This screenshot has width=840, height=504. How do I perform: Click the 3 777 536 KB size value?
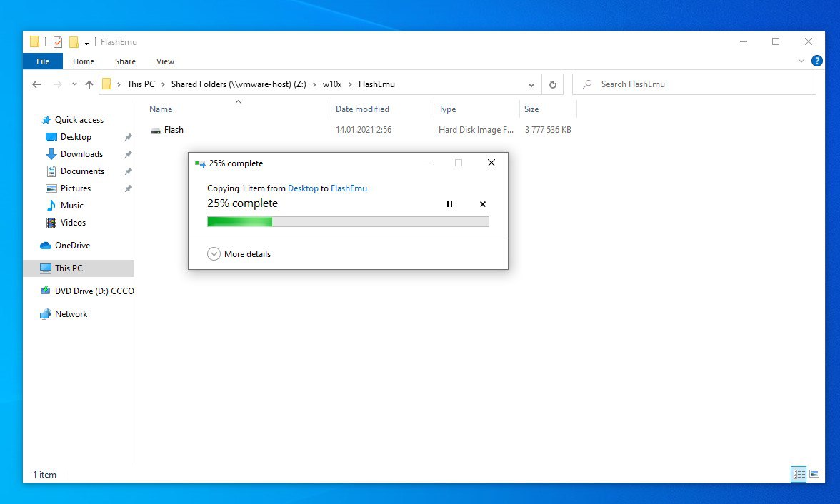[547, 130]
